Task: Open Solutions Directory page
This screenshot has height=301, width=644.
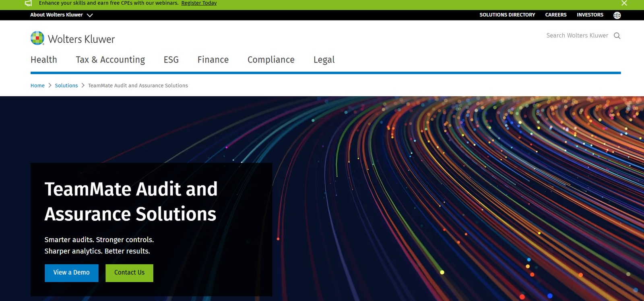Action: [x=507, y=15]
